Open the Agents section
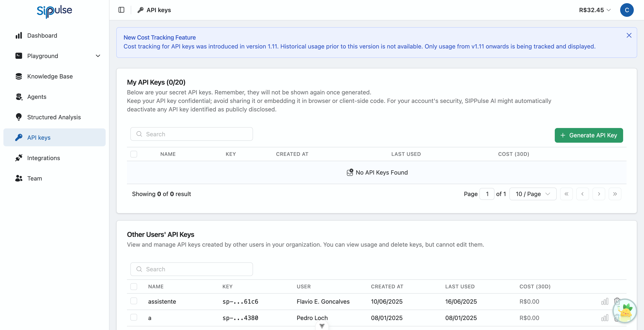644x330 pixels. coord(37,97)
